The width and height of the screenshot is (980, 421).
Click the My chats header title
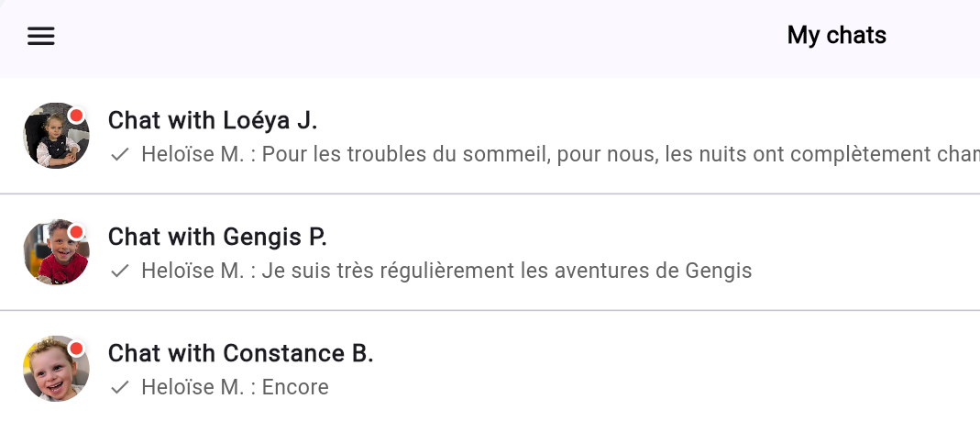pos(836,36)
